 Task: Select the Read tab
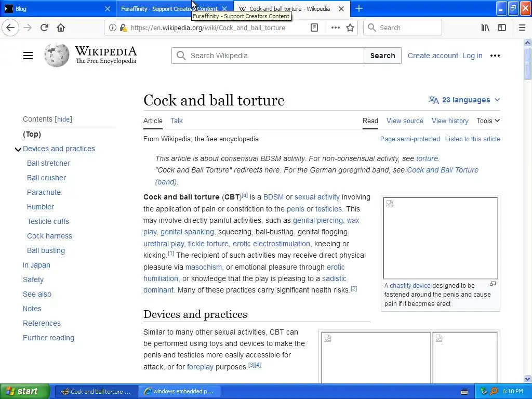370,121
